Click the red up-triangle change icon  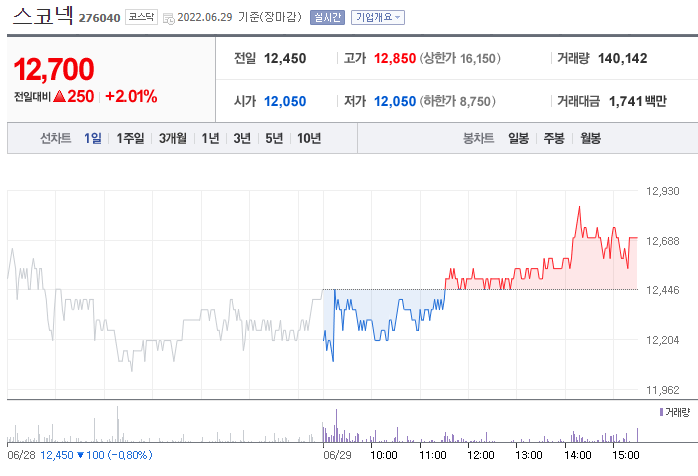[59, 96]
